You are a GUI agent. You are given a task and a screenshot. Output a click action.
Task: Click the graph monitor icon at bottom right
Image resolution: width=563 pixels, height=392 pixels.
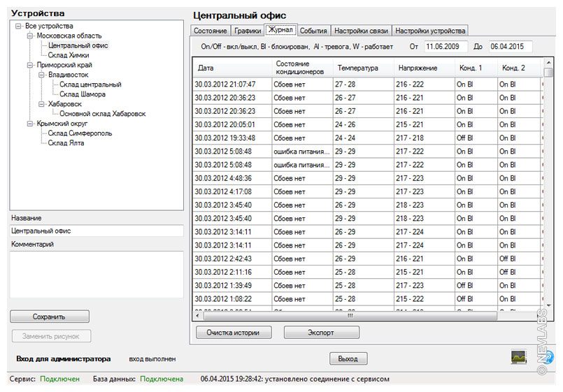click(x=518, y=357)
